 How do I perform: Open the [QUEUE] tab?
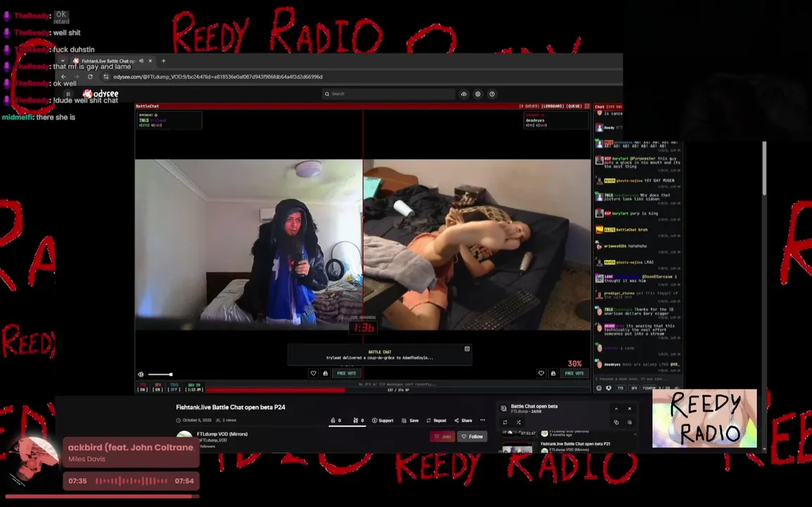(574, 106)
